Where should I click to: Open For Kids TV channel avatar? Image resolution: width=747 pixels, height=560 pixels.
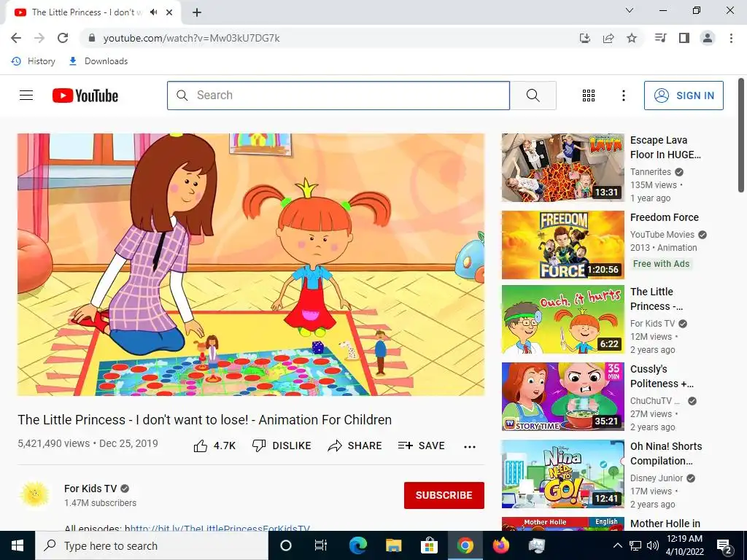point(34,495)
